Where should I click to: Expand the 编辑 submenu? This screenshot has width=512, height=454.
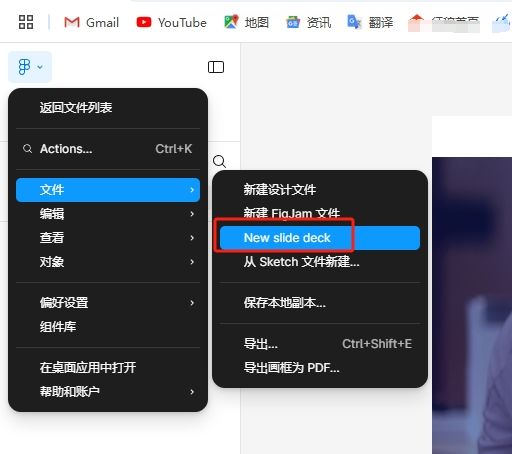tap(108, 214)
